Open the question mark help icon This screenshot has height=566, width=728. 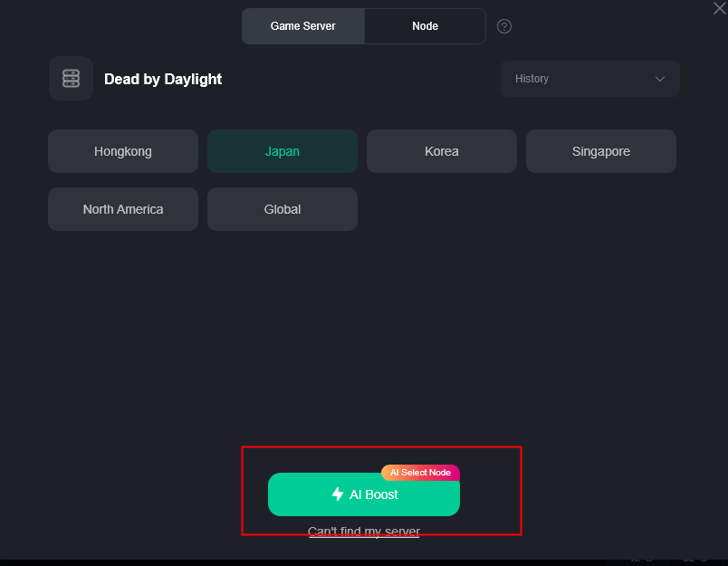[x=504, y=26]
